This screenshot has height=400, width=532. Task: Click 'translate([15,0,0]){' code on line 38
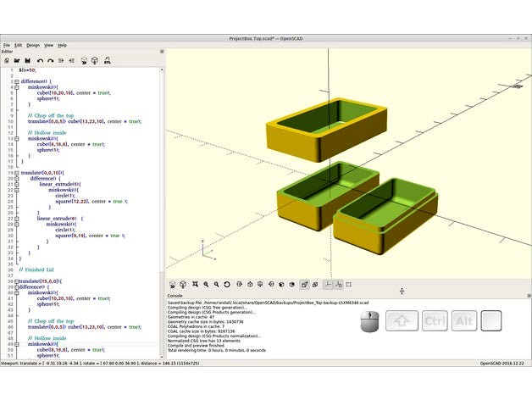pyautogui.click(x=41, y=281)
